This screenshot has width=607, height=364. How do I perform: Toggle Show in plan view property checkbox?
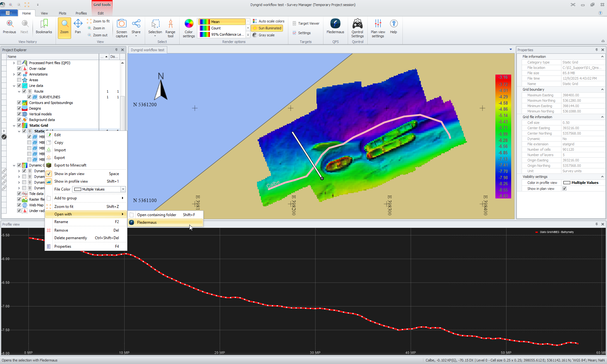click(x=565, y=189)
